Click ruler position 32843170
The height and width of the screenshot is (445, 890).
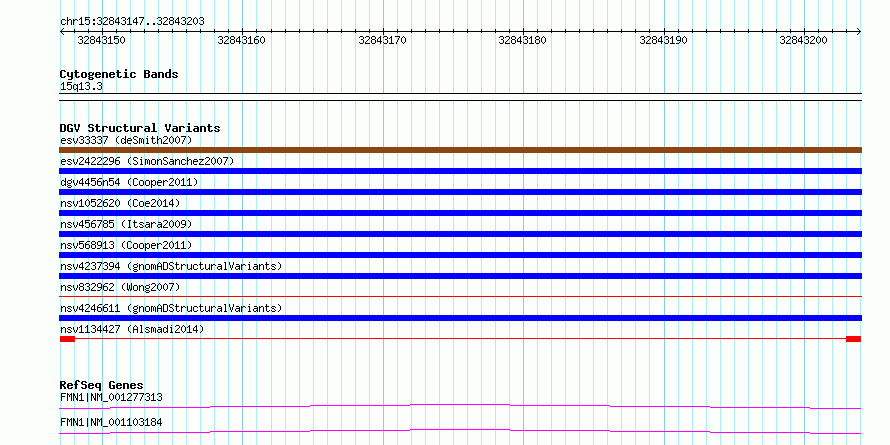click(383, 40)
